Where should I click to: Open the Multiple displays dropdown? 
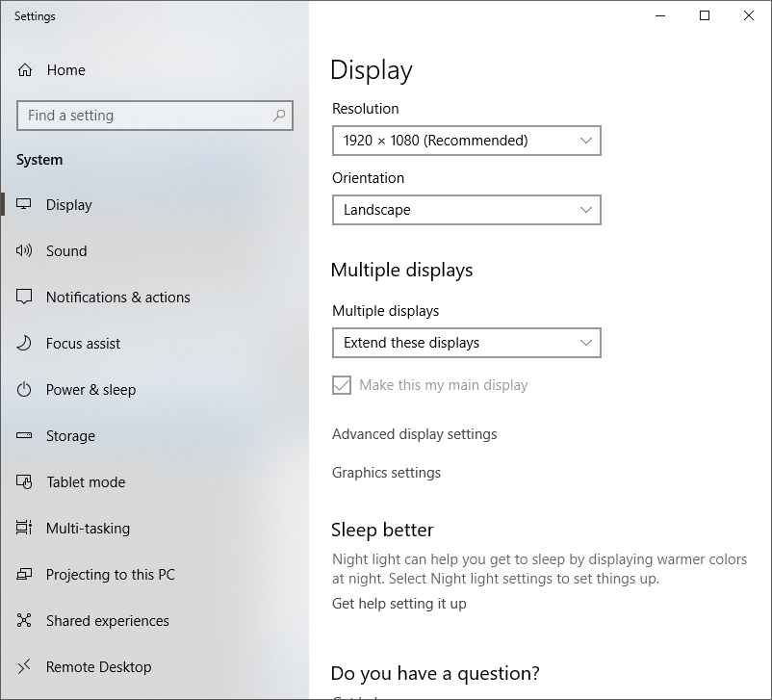[x=466, y=343]
